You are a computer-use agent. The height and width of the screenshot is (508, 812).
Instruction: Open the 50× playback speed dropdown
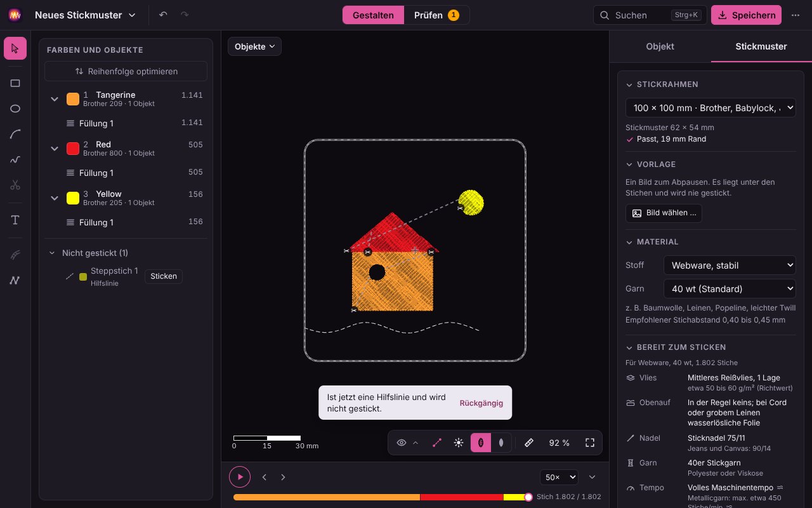pos(559,477)
